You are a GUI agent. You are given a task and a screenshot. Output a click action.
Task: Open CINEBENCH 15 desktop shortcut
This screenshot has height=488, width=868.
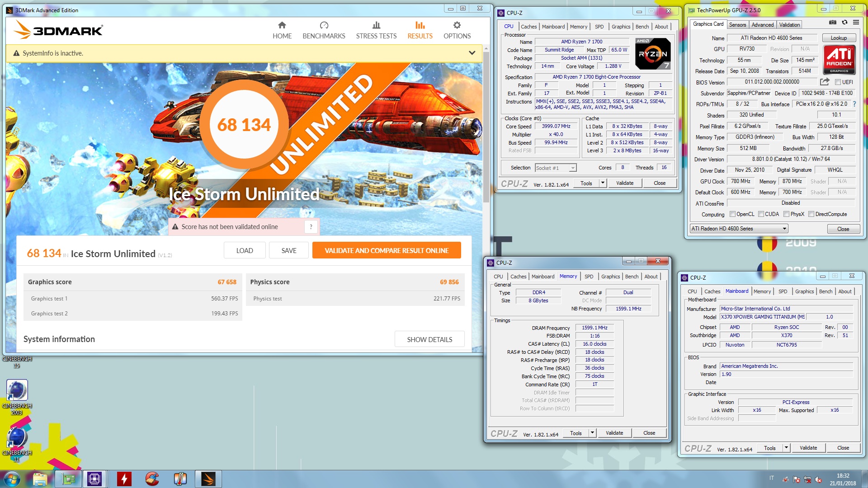tap(17, 362)
